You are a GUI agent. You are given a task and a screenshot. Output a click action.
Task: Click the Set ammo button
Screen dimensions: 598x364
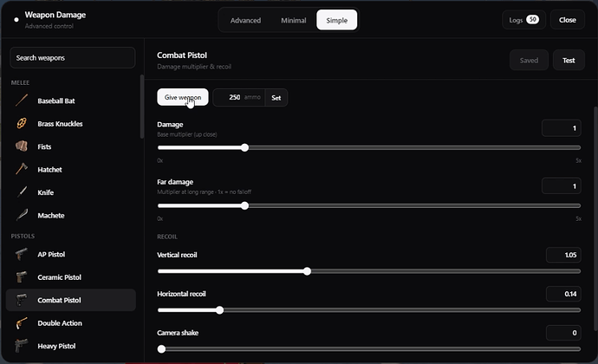(276, 98)
